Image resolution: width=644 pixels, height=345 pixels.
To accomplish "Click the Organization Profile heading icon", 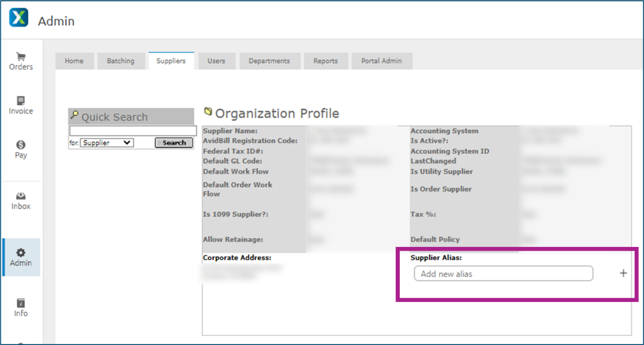I will (208, 111).
